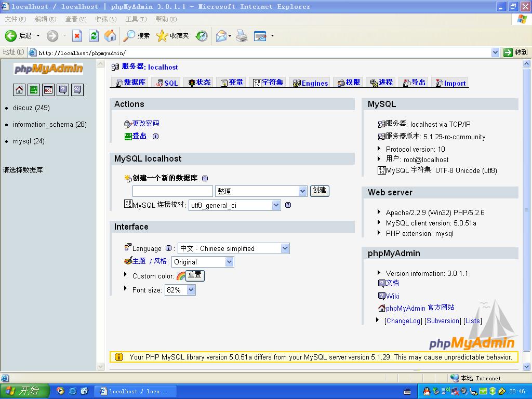Switch to the Engines tab
The height and width of the screenshot is (399, 532).
click(x=310, y=83)
